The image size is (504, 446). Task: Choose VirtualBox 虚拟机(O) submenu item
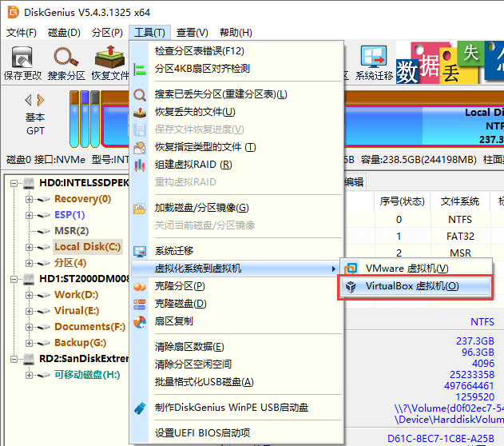tap(415, 286)
